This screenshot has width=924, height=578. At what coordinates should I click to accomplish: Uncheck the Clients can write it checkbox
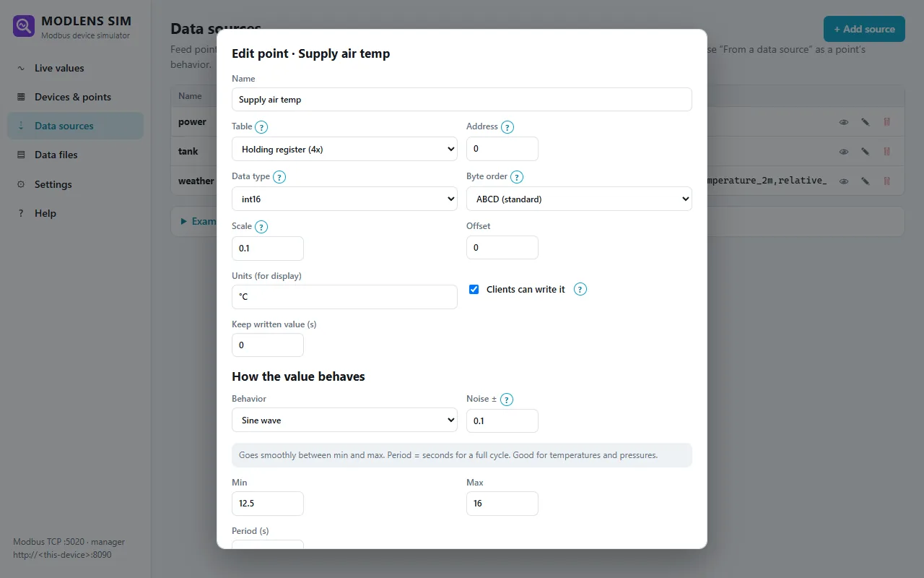click(474, 289)
